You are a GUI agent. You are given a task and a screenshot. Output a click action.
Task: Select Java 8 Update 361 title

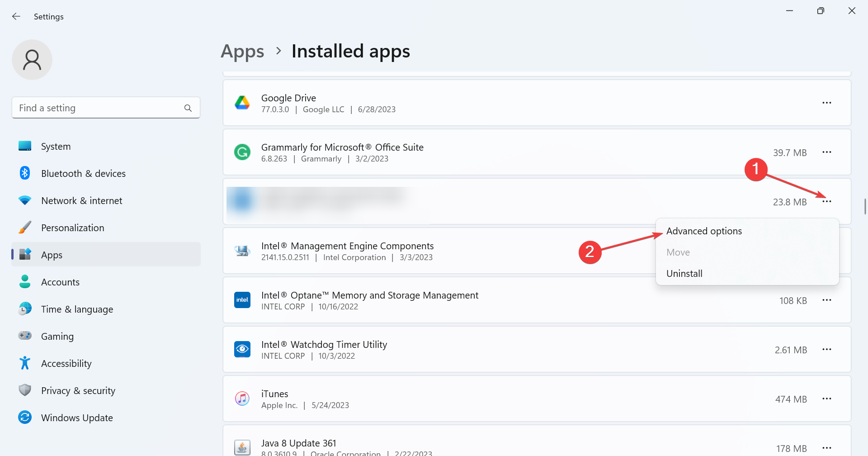click(x=299, y=443)
